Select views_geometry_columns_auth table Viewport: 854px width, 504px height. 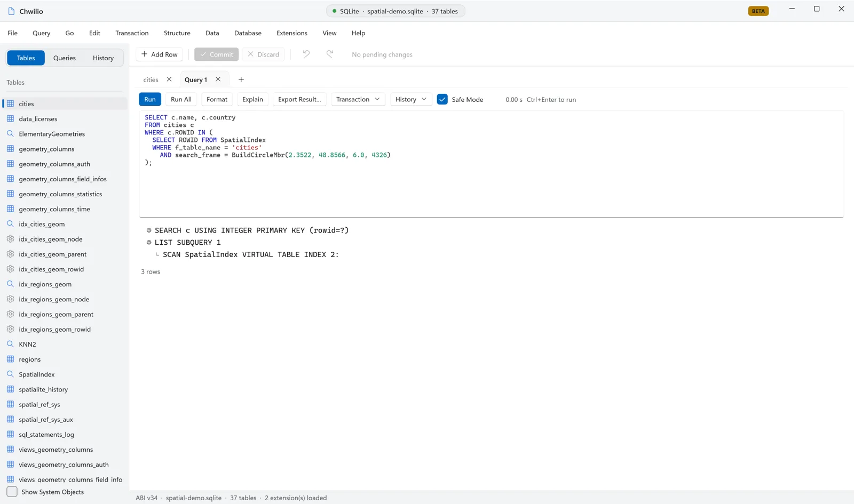point(65,465)
